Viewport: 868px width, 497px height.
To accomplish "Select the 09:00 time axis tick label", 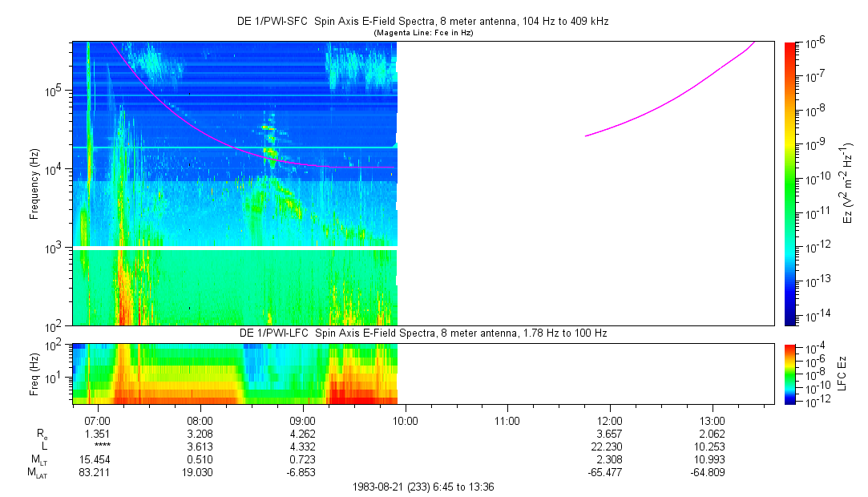I will click(x=302, y=420).
